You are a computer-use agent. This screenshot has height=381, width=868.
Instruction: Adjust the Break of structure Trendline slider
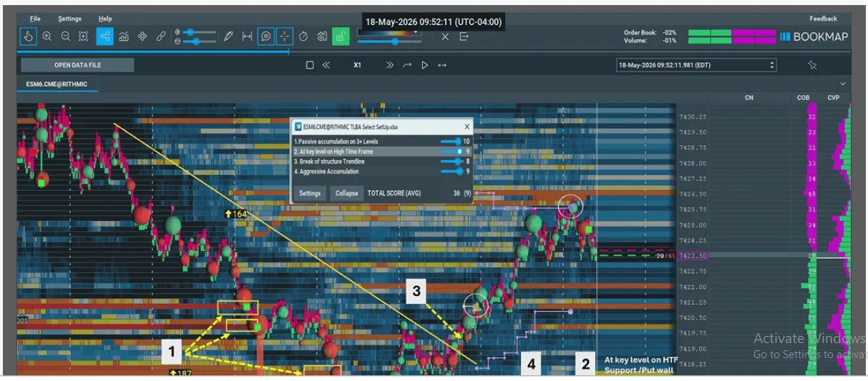(451, 162)
